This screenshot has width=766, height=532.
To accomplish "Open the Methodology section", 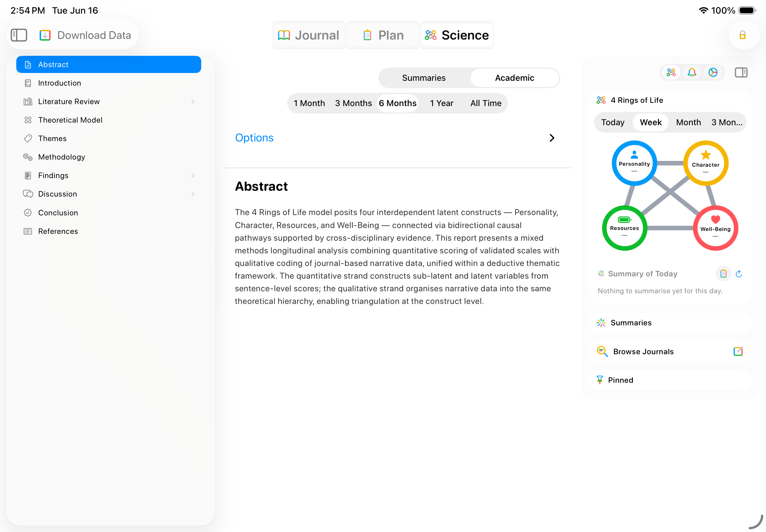I will [109, 157].
